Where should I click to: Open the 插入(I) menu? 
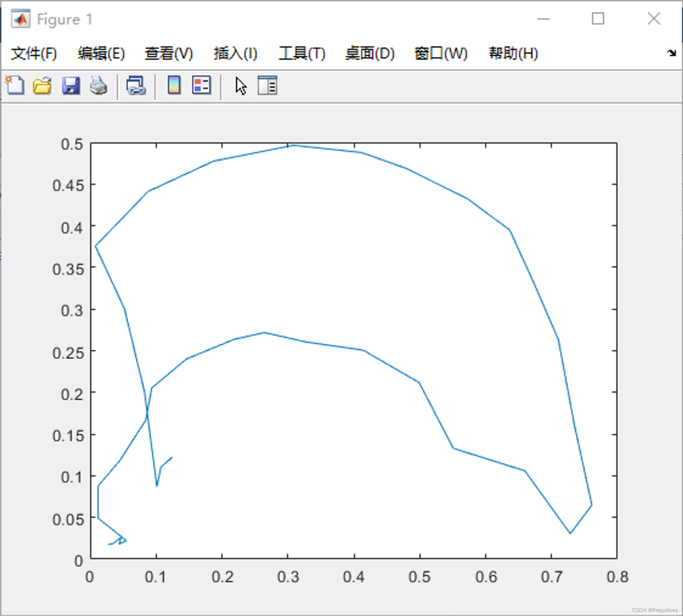coord(236,53)
